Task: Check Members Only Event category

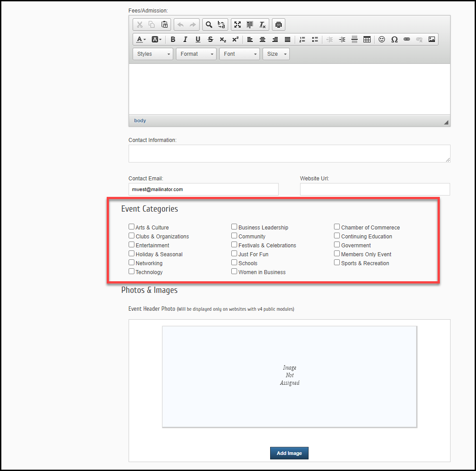Action: click(x=337, y=254)
